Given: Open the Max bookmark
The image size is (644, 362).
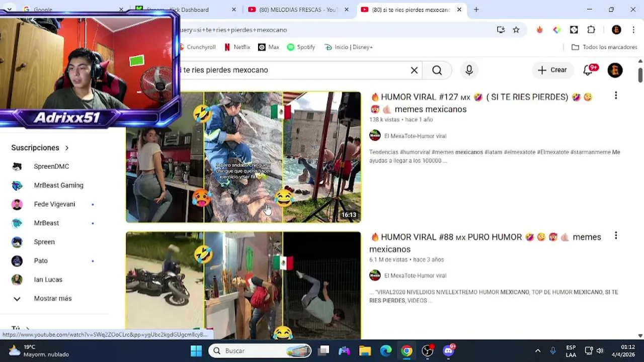Looking at the screenshot, I should click(268, 47).
